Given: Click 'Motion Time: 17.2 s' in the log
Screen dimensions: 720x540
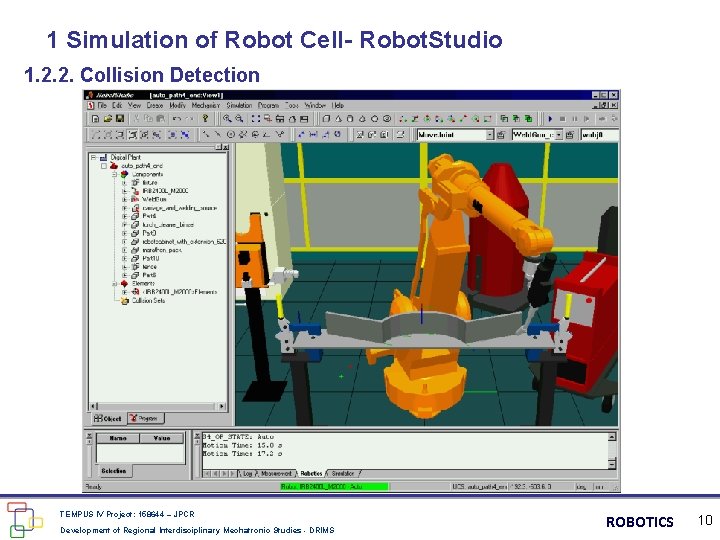Looking at the screenshot, I should [242, 454].
